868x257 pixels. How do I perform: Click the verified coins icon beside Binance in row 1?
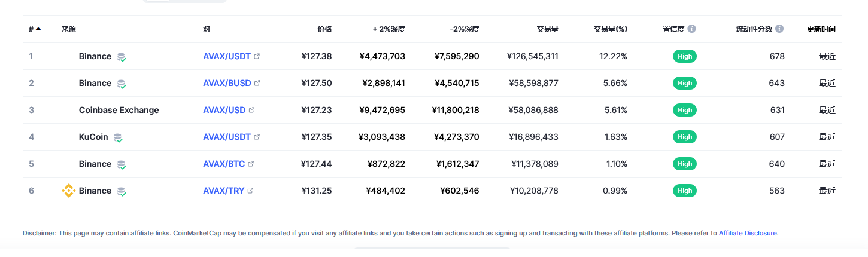pos(122,57)
